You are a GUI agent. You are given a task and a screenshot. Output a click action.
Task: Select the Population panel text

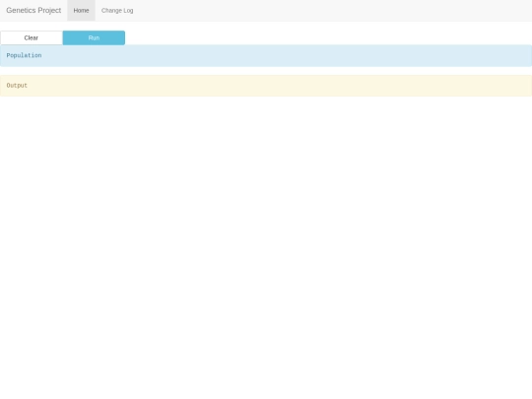click(x=24, y=55)
